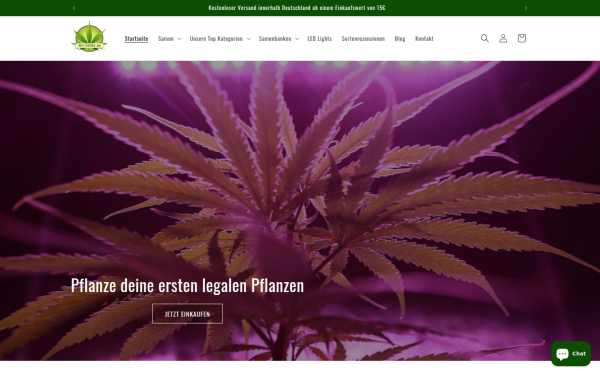Click the site logo with hemp leaf
Image resolution: width=600 pixels, height=375 pixels.
90,37
